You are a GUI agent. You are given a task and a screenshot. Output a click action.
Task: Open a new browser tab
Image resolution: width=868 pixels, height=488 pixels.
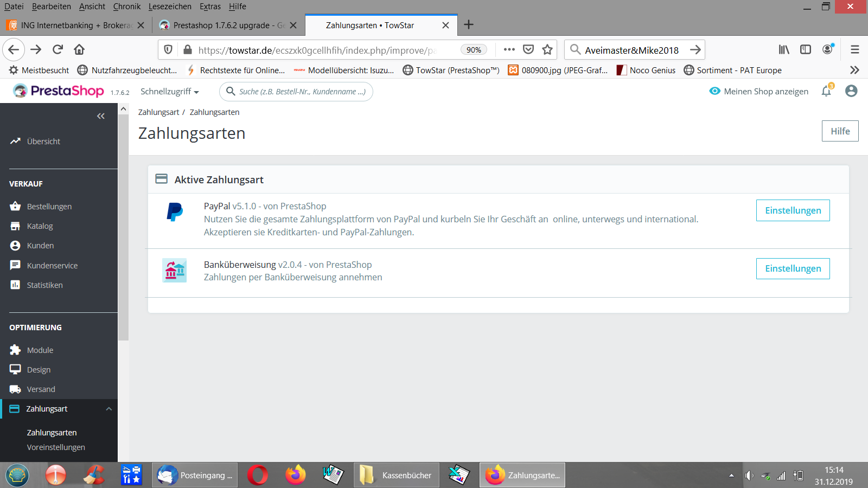point(469,24)
